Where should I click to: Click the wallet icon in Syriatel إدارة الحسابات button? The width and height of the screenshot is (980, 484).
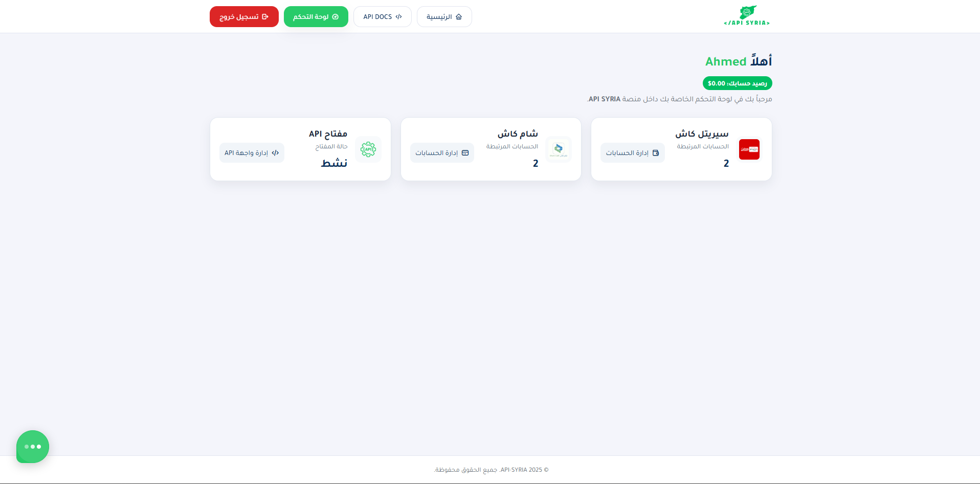(x=656, y=152)
